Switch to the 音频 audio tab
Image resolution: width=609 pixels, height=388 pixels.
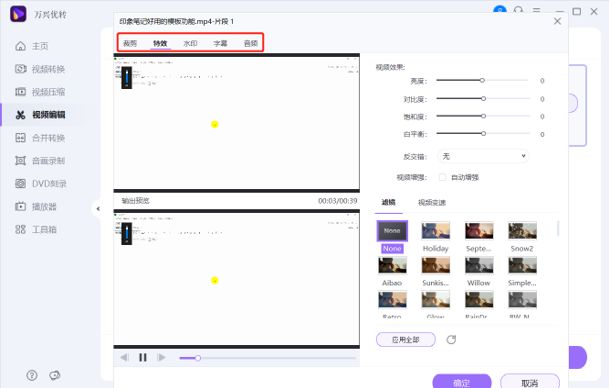click(251, 43)
